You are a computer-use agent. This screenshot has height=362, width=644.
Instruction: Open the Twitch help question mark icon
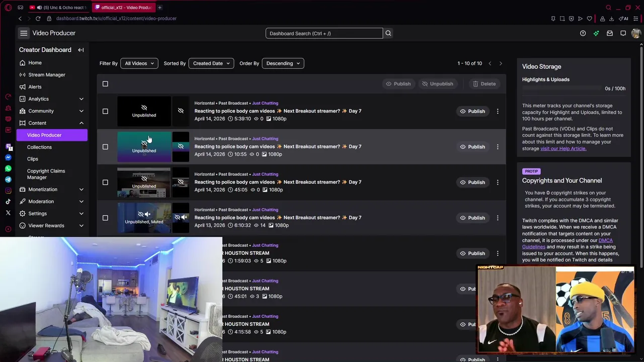[583, 33]
